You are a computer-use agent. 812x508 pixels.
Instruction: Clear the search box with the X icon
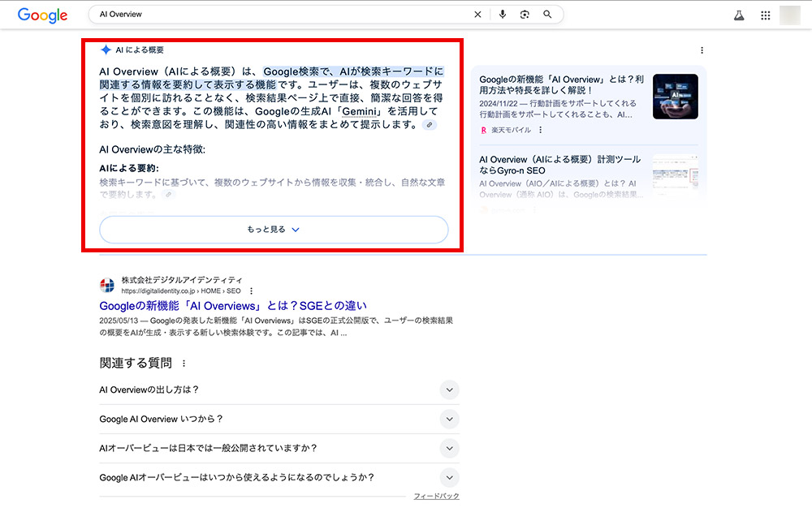click(x=477, y=15)
